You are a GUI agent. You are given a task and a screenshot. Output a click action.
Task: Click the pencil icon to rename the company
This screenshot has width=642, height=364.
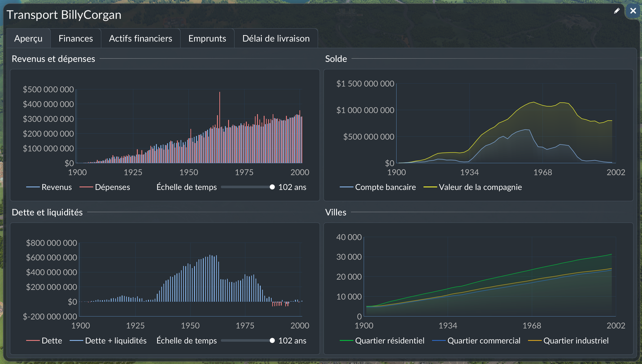click(x=617, y=11)
